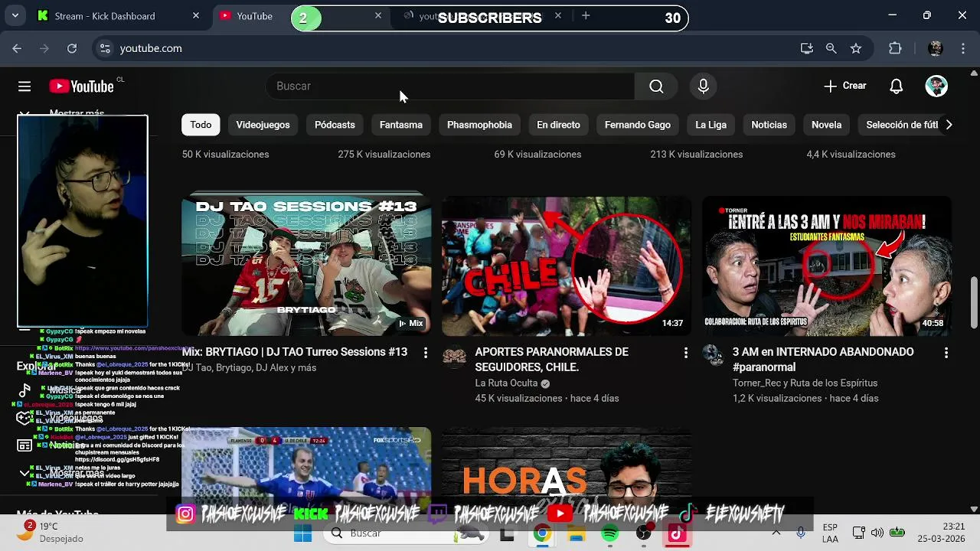Viewport: 980px width, 551px height.
Task: Bookmark this page with the star
Action: (x=856, y=48)
